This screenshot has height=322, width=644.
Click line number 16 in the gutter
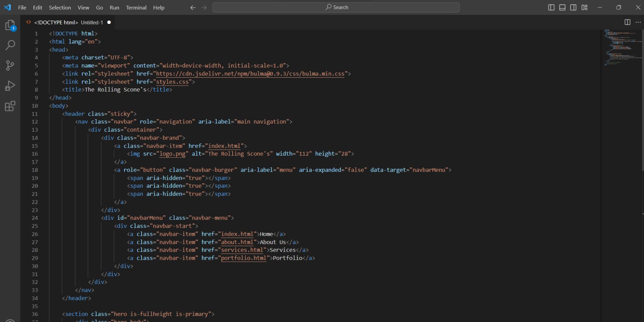tap(35, 154)
